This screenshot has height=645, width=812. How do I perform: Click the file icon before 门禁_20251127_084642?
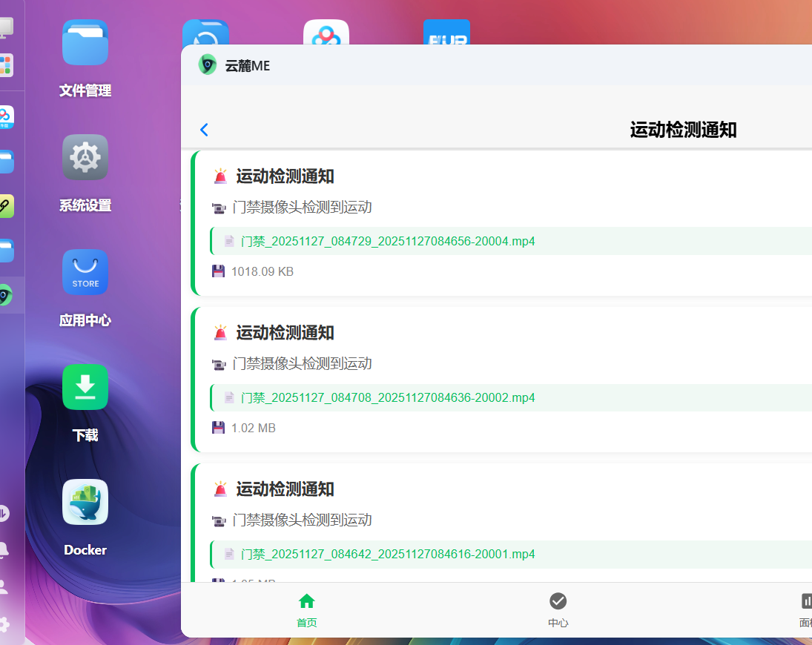tap(229, 554)
